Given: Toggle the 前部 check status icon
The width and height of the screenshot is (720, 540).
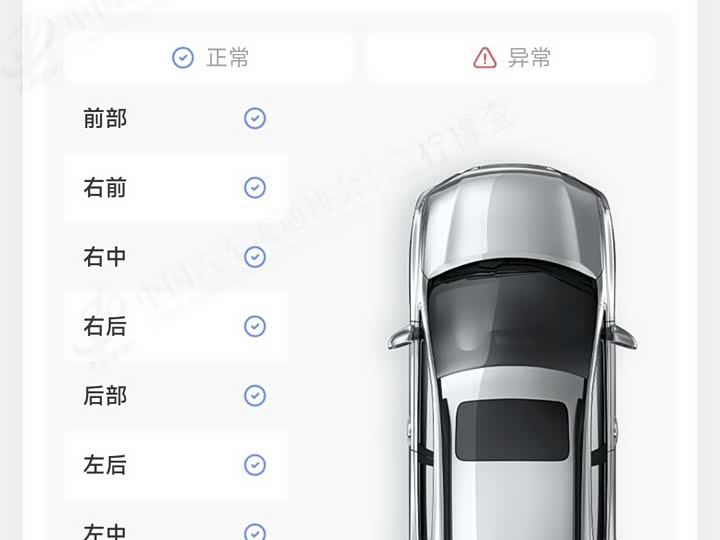Looking at the screenshot, I should pos(255,118).
